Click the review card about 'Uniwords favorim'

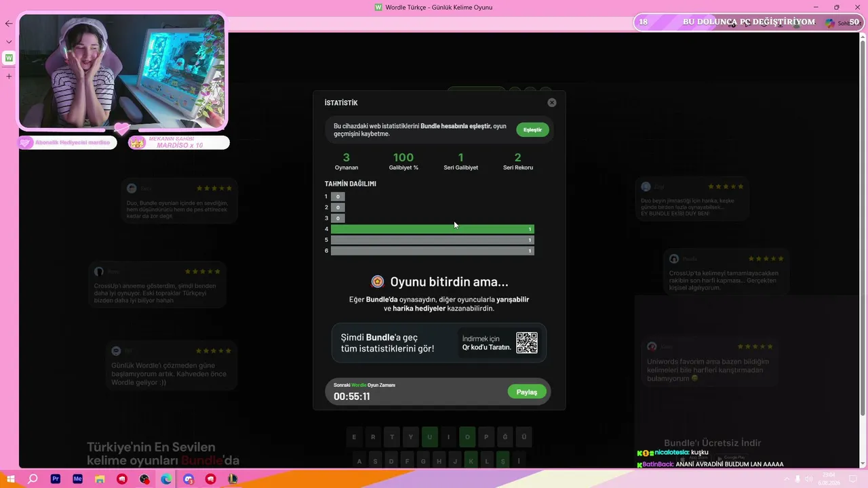[709, 363]
